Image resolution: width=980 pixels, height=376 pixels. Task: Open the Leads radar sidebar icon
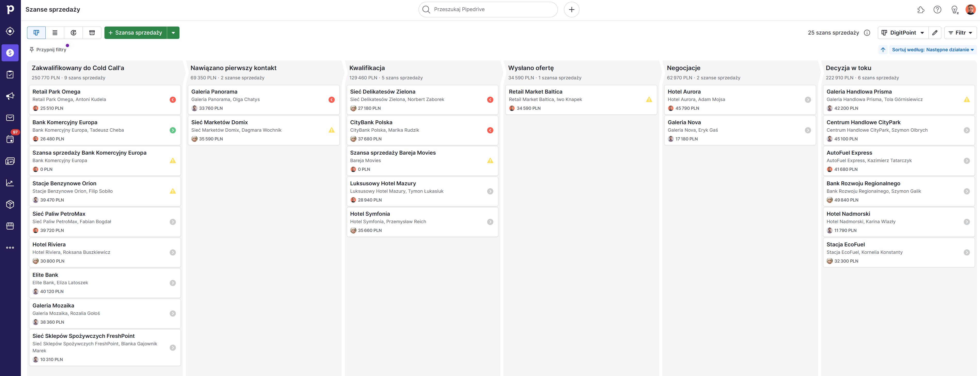[x=10, y=31]
